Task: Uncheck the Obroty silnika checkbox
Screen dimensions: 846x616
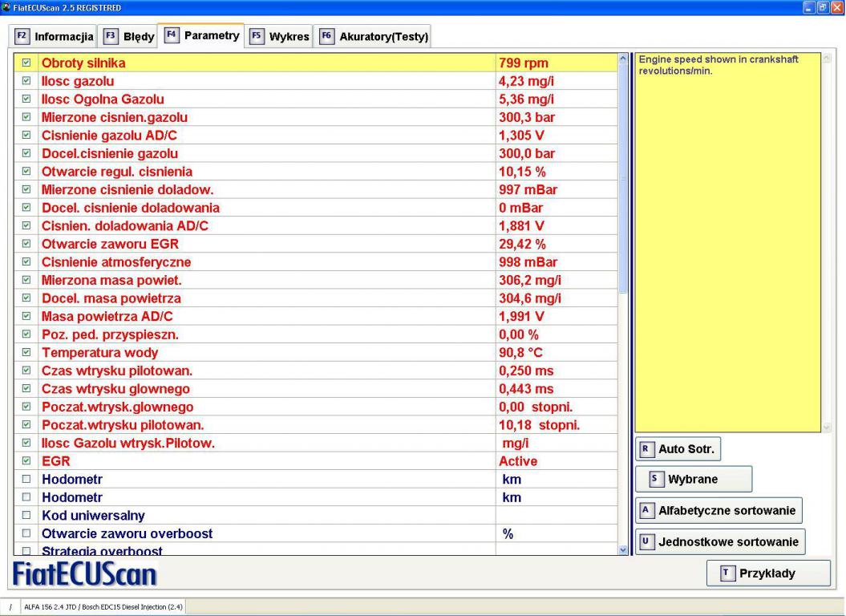Action: 26,63
